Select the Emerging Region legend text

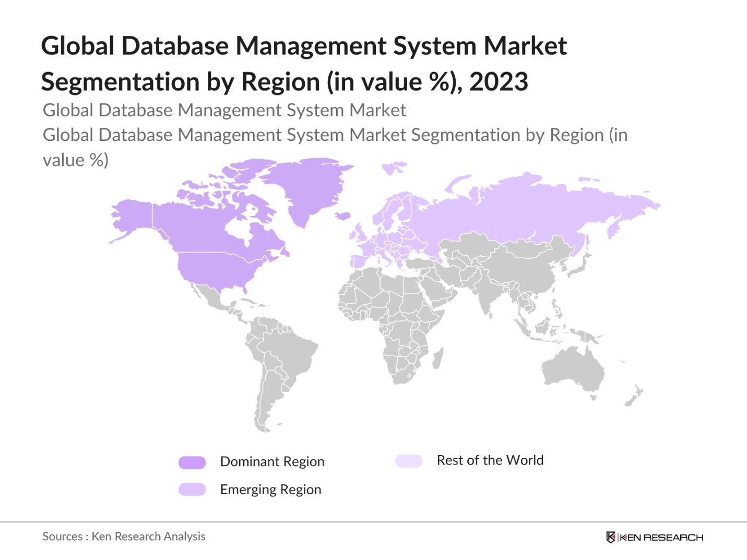coord(270,490)
